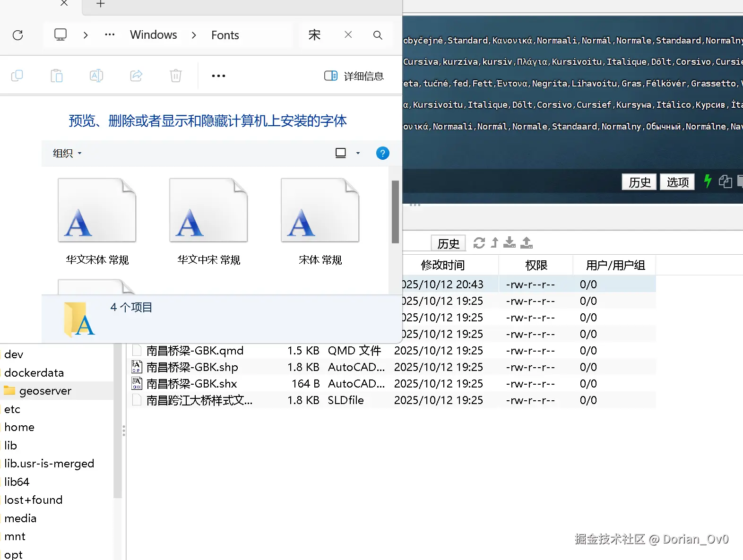The width and height of the screenshot is (743, 560).
Task: Select the dockerdata folder in the tree
Action: point(34,373)
